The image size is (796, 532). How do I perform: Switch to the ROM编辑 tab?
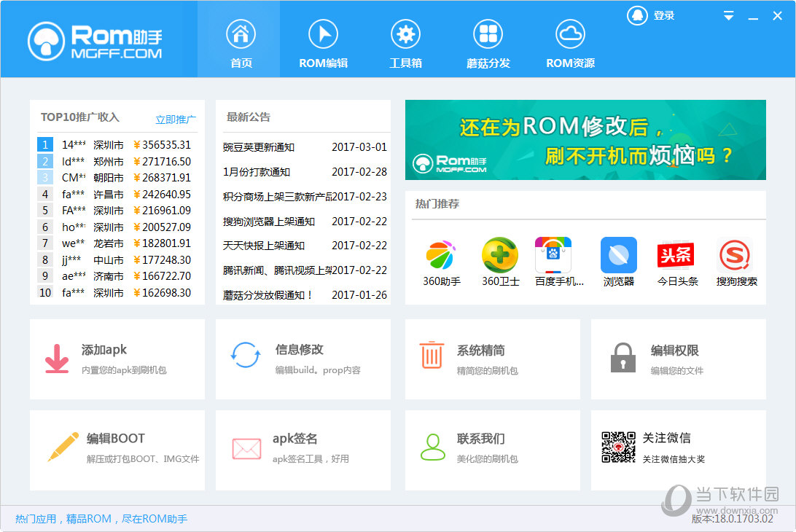324,44
